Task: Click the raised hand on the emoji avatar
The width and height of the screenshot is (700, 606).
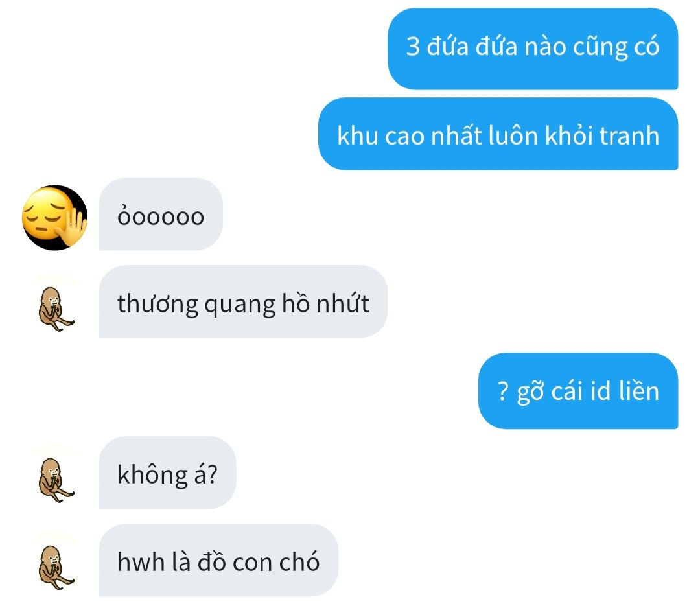Action: pyautogui.click(x=74, y=227)
